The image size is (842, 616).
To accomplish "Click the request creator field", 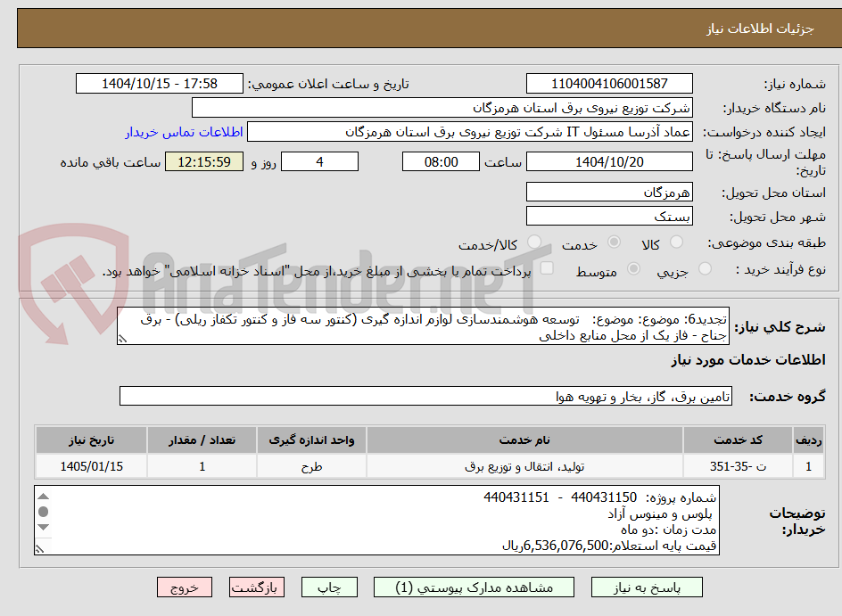I will [470, 132].
